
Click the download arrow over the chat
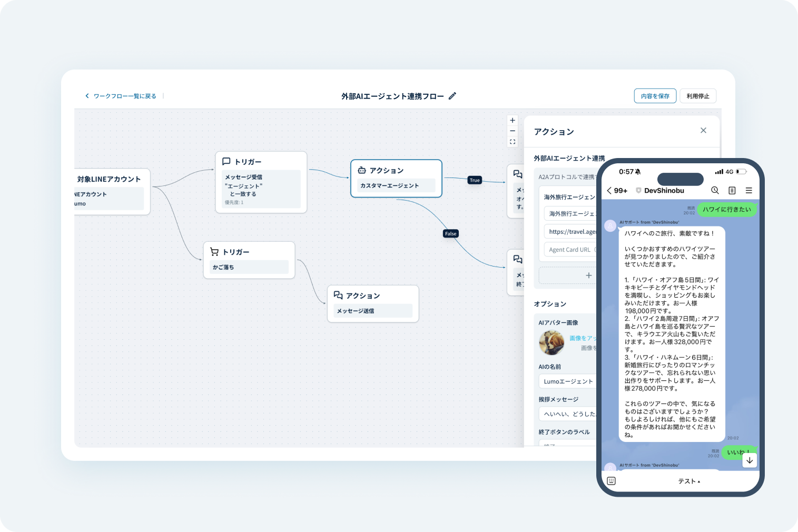750,460
